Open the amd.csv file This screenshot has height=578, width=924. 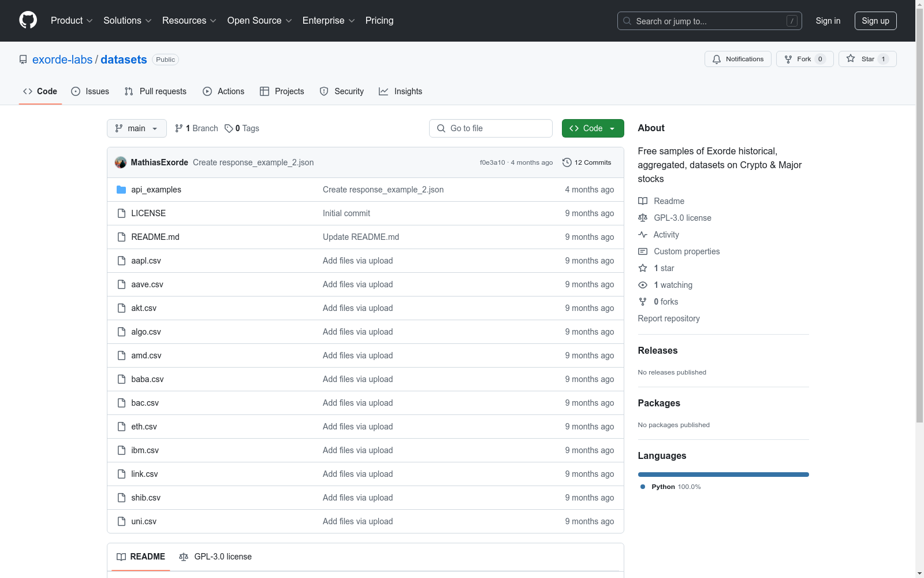(x=146, y=355)
